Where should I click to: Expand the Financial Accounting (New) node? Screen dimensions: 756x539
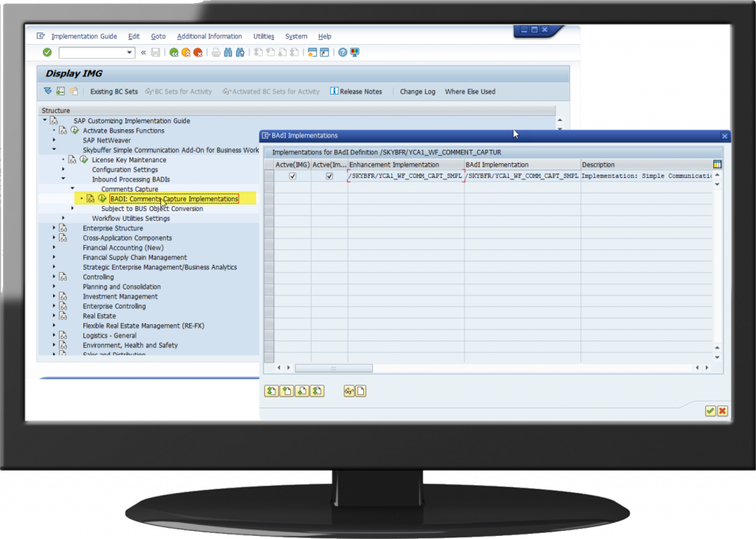coord(54,247)
